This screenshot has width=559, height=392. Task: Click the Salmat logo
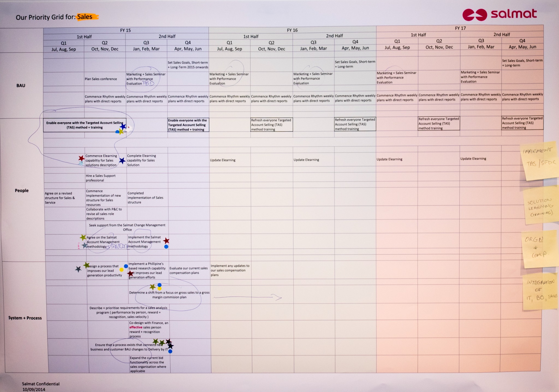tap(499, 14)
